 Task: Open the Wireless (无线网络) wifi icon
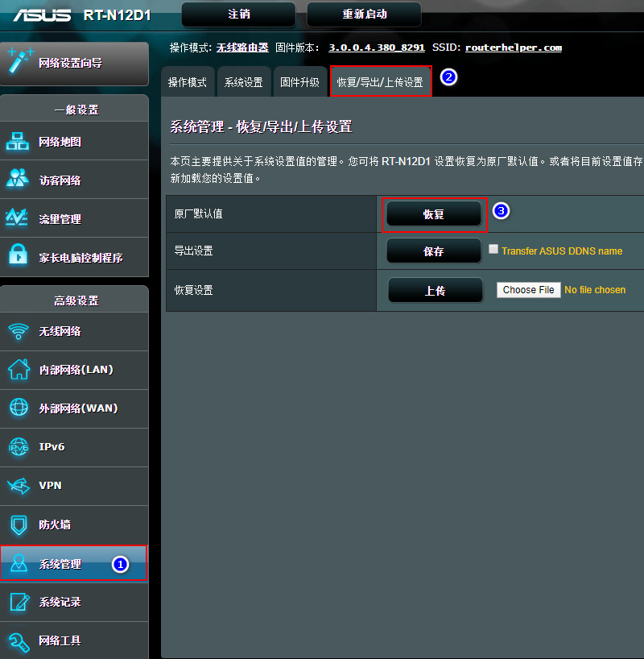coord(18,331)
